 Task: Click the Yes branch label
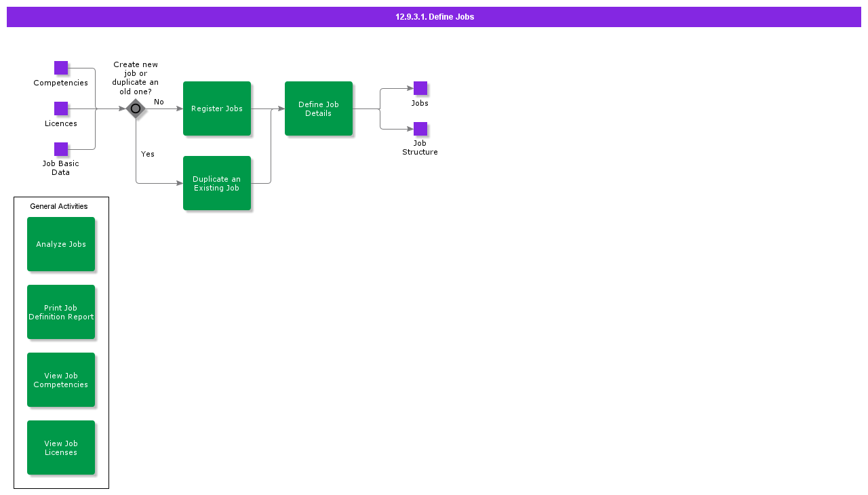coord(148,154)
